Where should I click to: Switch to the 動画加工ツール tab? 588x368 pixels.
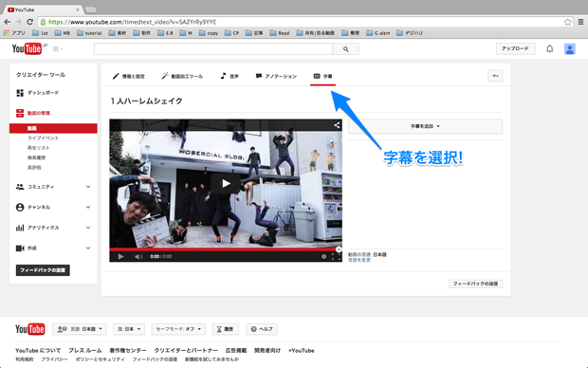tap(182, 76)
